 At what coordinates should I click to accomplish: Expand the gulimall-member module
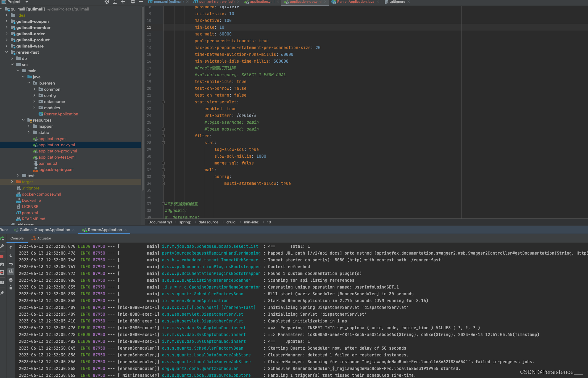pyautogui.click(x=6, y=27)
